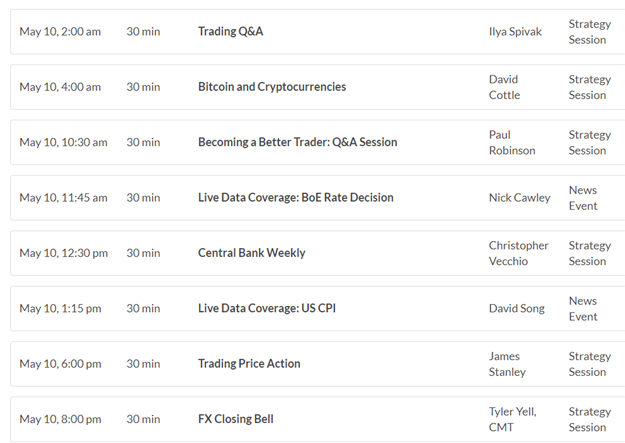Open the Trading Price Action session

tap(249, 364)
